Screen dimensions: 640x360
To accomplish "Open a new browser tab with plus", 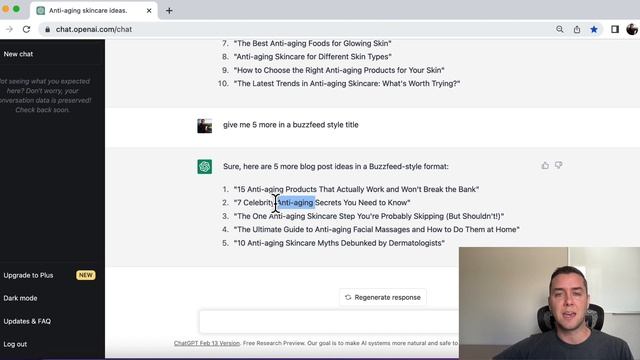I will tap(169, 11).
